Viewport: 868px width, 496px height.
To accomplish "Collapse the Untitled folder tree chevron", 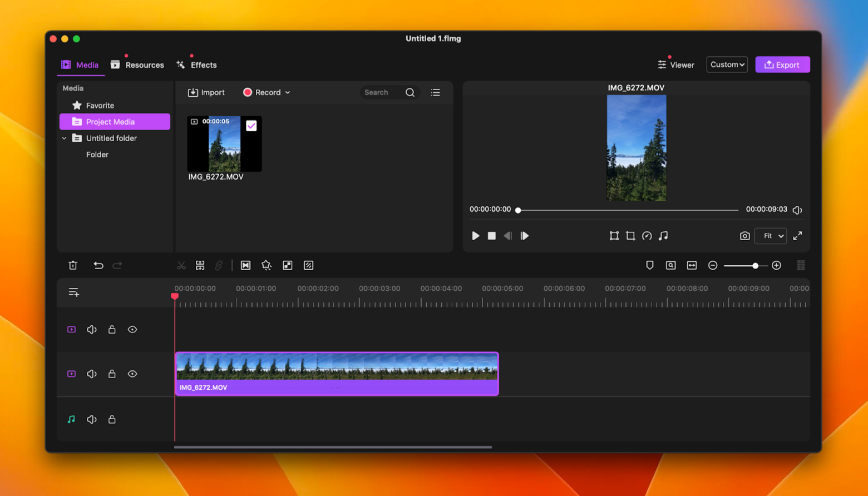I will (65, 138).
